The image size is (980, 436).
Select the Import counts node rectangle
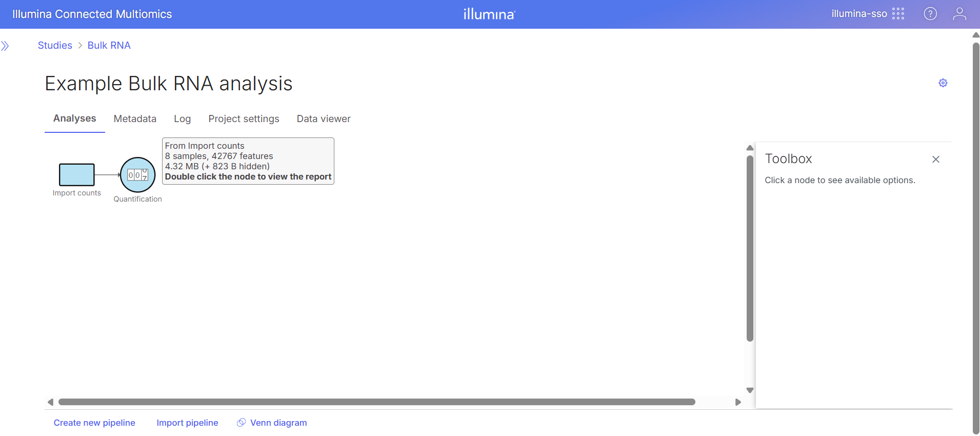[77, 174]
